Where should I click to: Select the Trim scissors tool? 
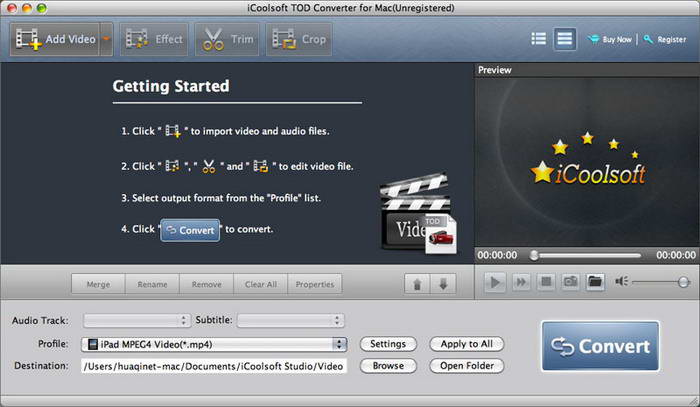227,39
